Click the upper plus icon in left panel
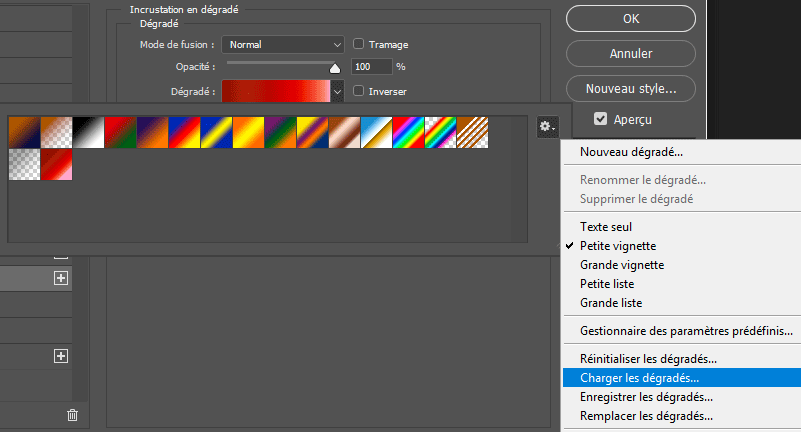 coord(61,279)
